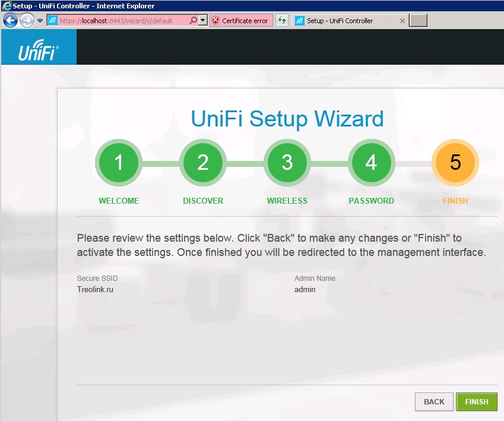Go to step 4 Password circle
This screenshot has width=504, height=421.
coord(371,163)
